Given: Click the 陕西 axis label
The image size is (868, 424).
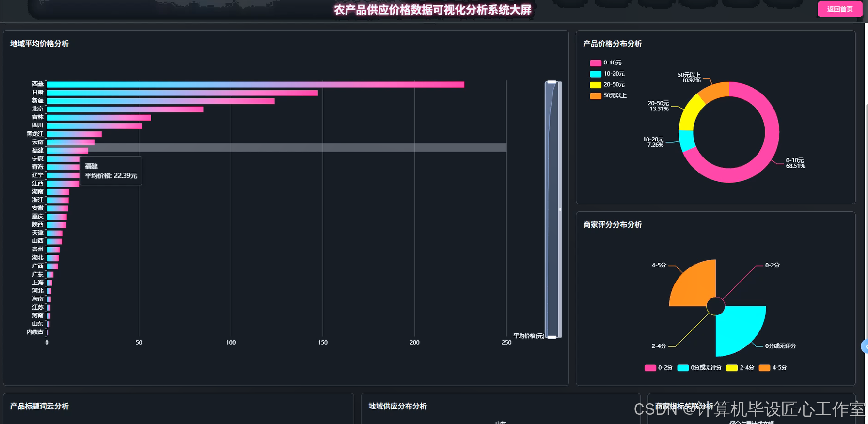Looking at the screenshot, I should [x=38, y=225].
